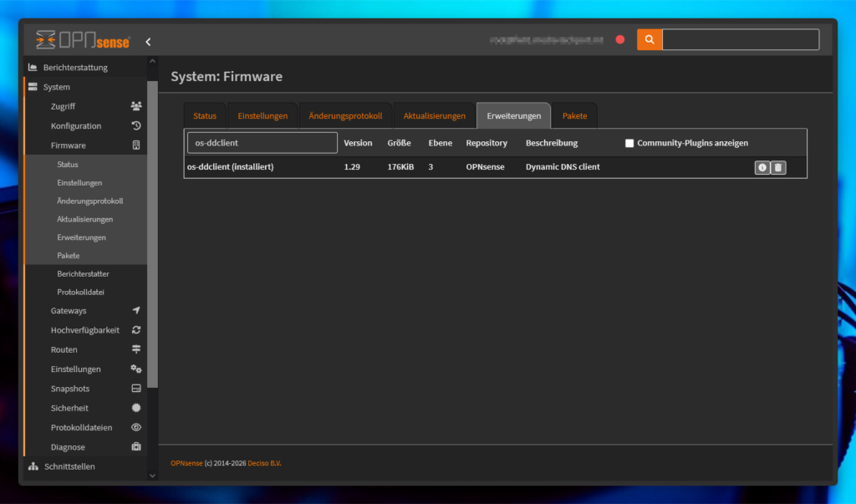The height and width of the screenshot is (504, 856).
Task: Click the sidebar vertical scrollbar
Action: coord(152,234)
